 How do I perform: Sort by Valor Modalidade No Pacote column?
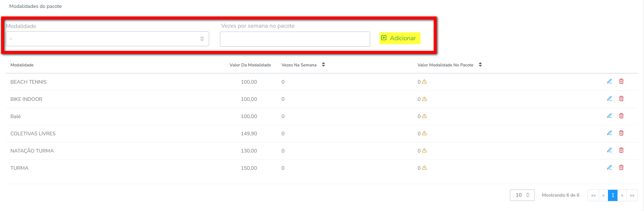coord(480,65)
